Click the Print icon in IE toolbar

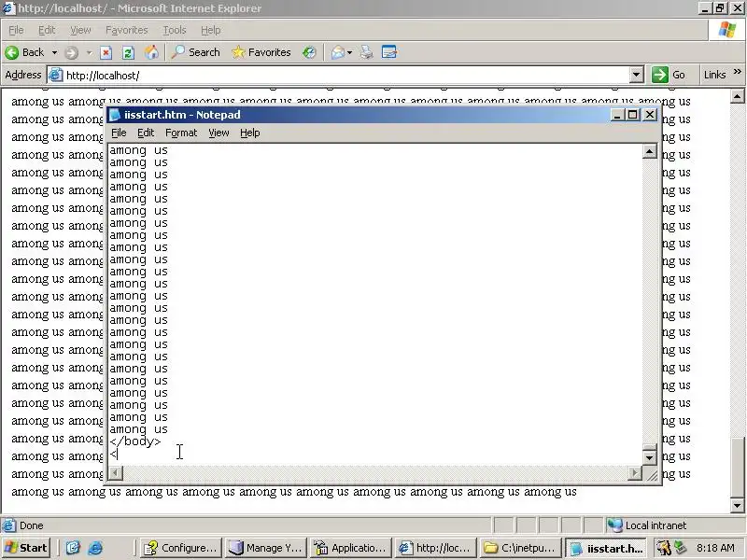[366, 52]
